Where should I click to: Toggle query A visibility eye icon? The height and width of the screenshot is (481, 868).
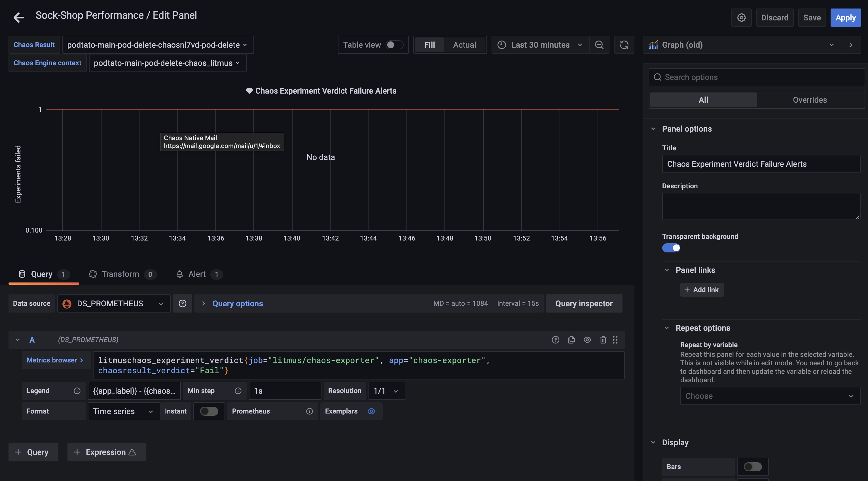click(587, 340)
